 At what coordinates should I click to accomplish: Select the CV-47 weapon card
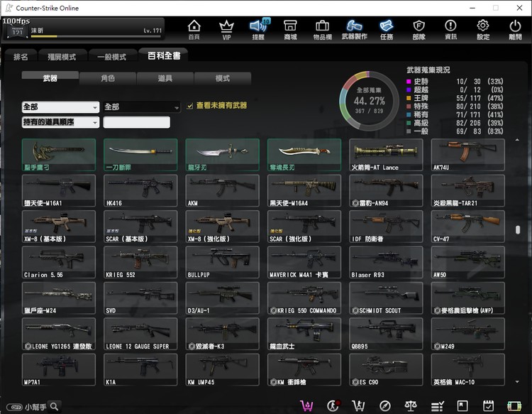coord(468,227)
